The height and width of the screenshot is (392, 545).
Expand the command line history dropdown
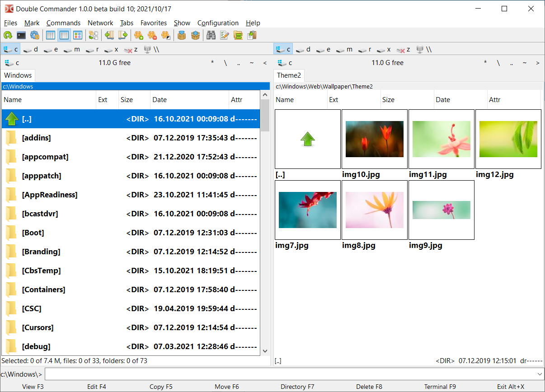click(540, 374)
